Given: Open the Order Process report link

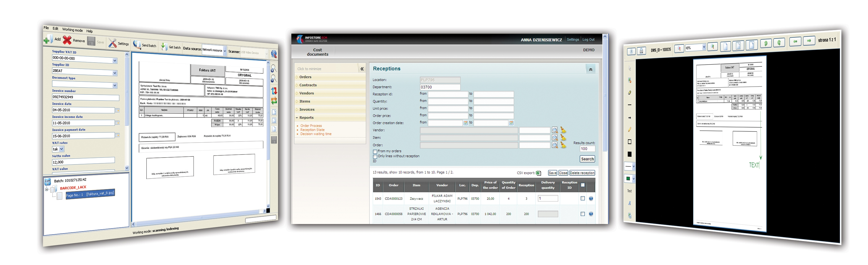Looking at the screenshot, I should coord(311,126).
